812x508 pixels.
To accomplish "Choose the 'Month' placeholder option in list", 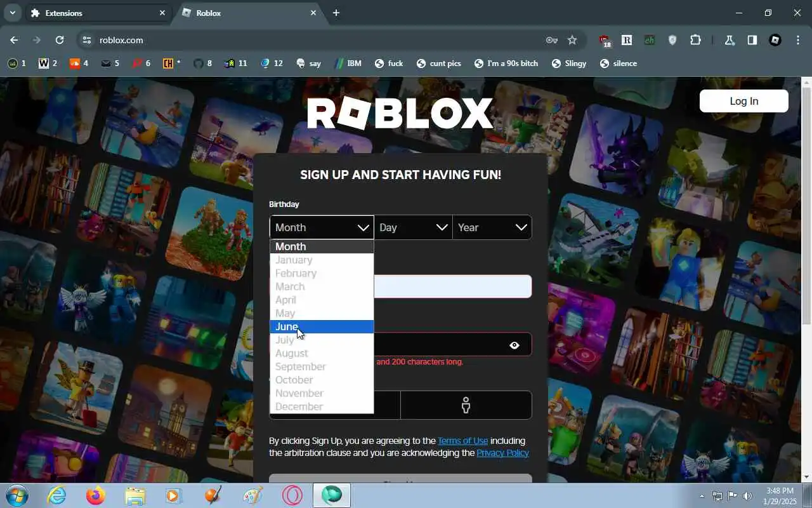I will (x=322, y=246).
